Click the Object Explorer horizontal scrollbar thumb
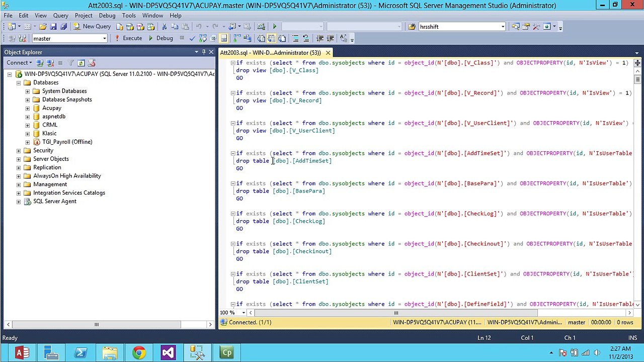The height and width of the screenshot is (362, 644). [x=97, y=324]
